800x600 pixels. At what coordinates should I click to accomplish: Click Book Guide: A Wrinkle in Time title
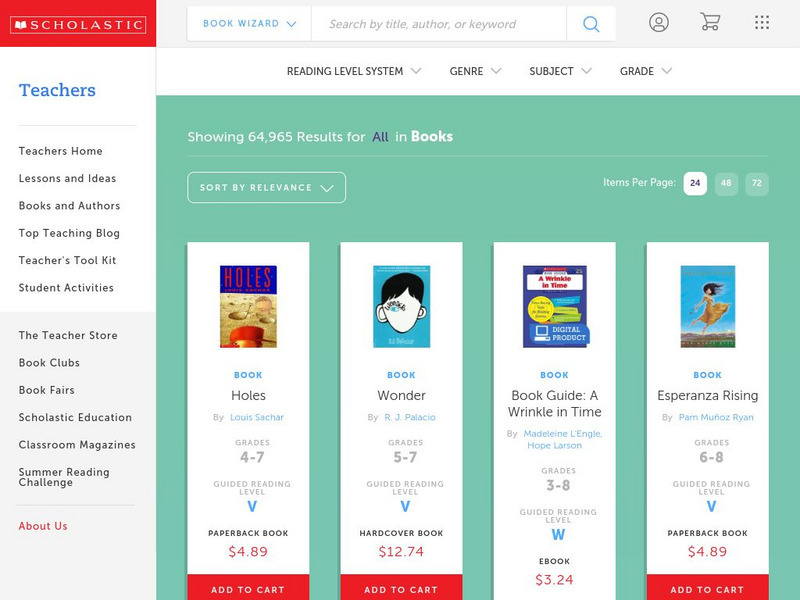pos(555,404)
